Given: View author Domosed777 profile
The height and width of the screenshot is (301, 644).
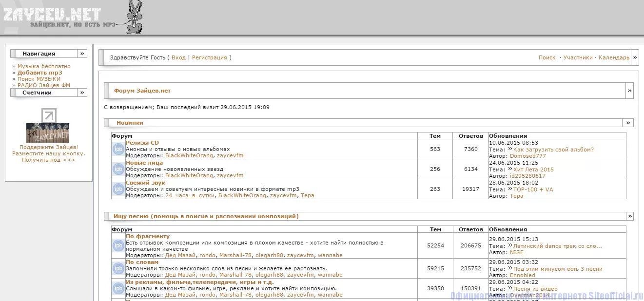Looking at the screenshot, I should [528, 156].
